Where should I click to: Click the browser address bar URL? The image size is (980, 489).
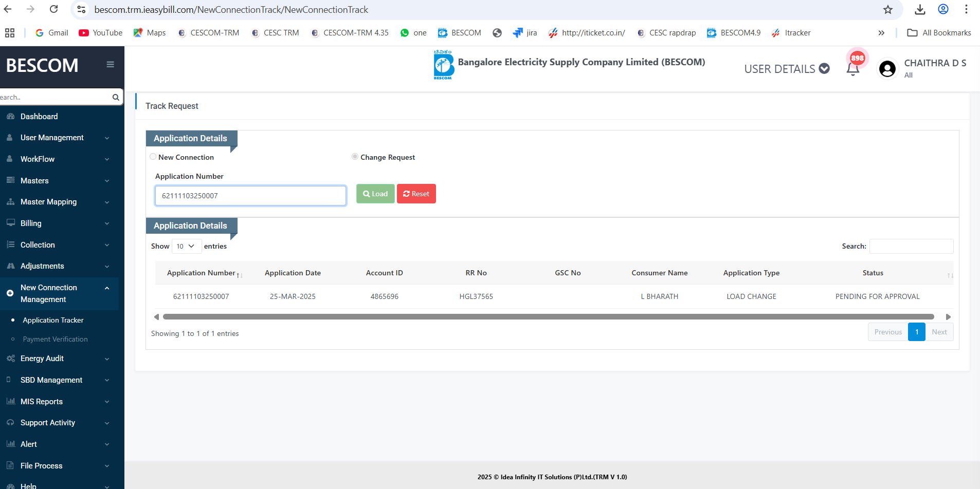coord(231,10)
